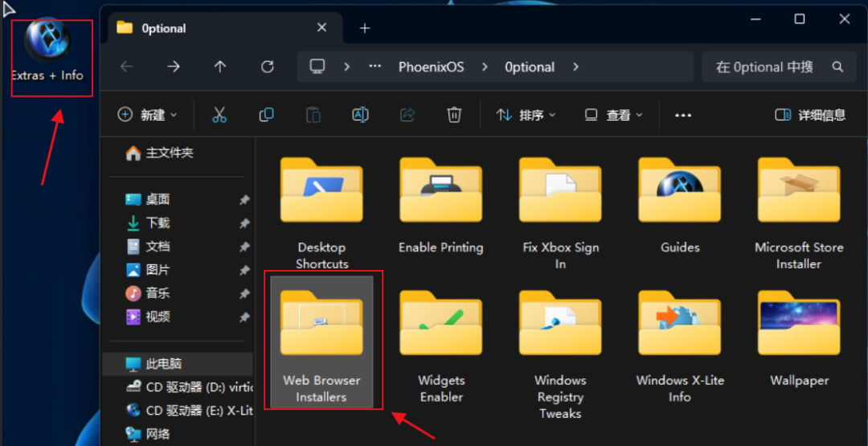Click the Paste clipboard icon
The image size is (868, 446).
point(313,115)
